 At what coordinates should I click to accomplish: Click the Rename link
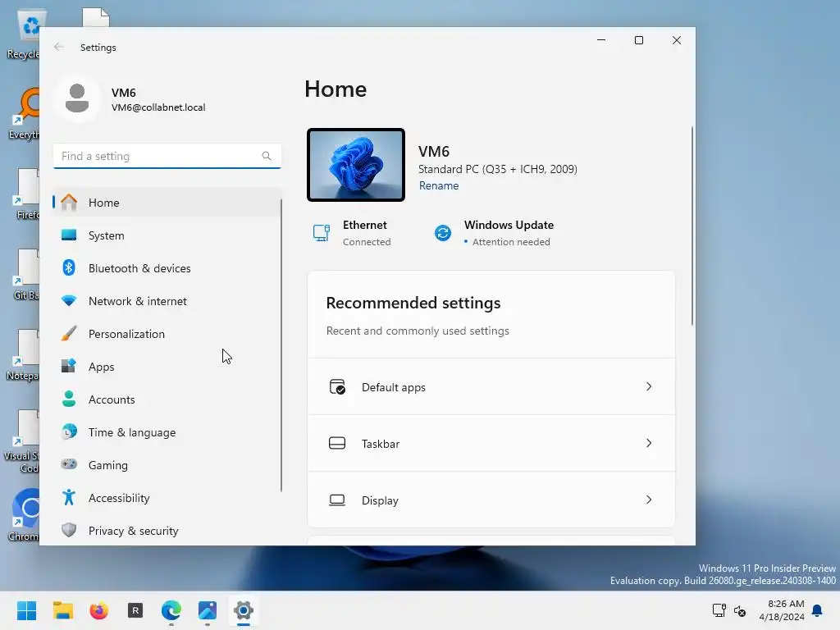439,185
